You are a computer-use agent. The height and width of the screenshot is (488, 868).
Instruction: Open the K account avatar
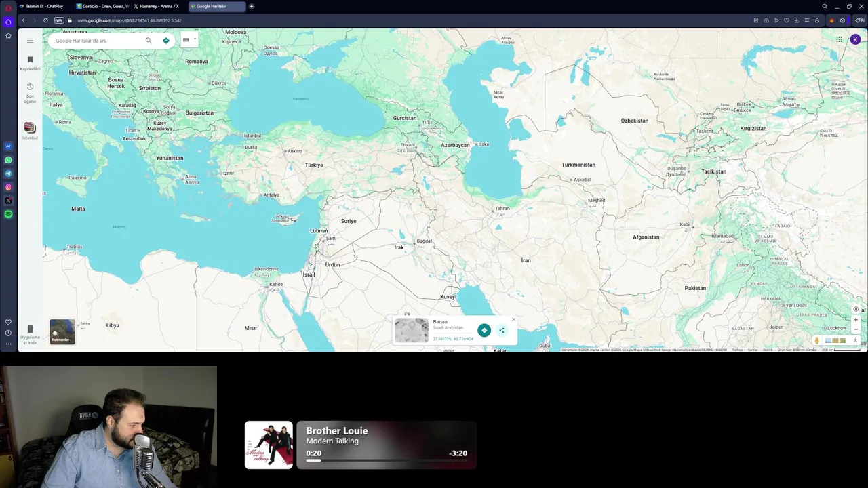click(855, 39)
